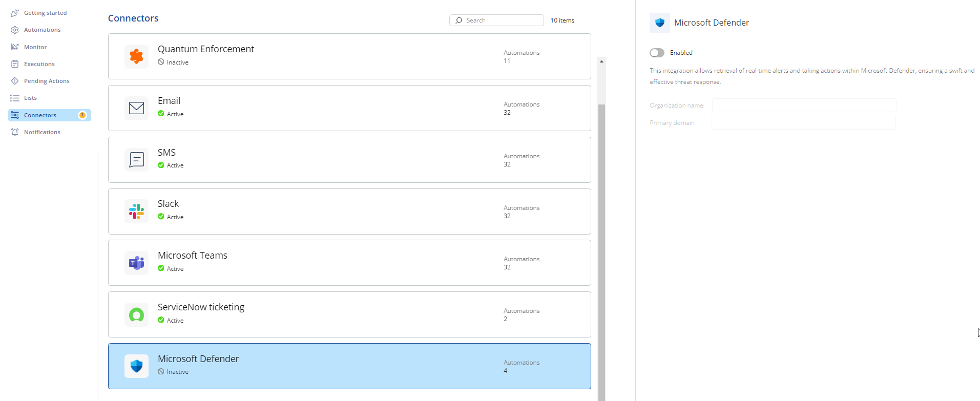Viewport: 980px width, 401px height.
Task: Choose the Slack connector title
Action: [168, 203]
